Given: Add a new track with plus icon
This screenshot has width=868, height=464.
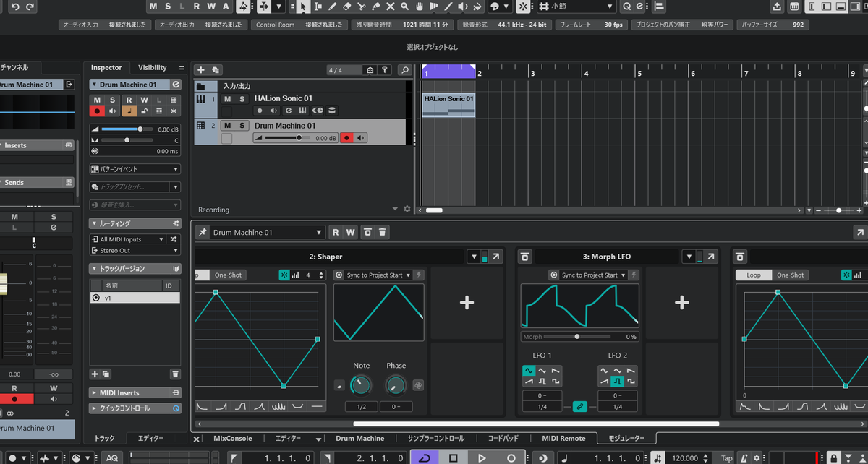Looking at the screenshot, I should 201,70.
